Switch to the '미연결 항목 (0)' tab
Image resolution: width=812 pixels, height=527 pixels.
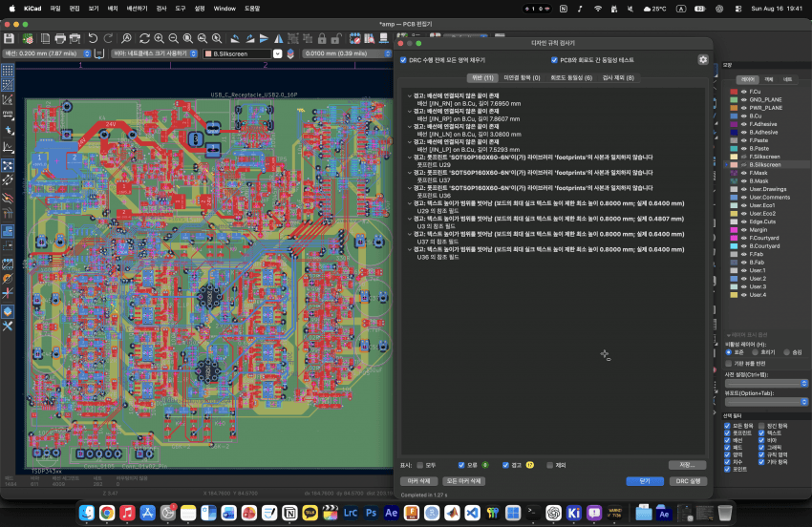522,78
